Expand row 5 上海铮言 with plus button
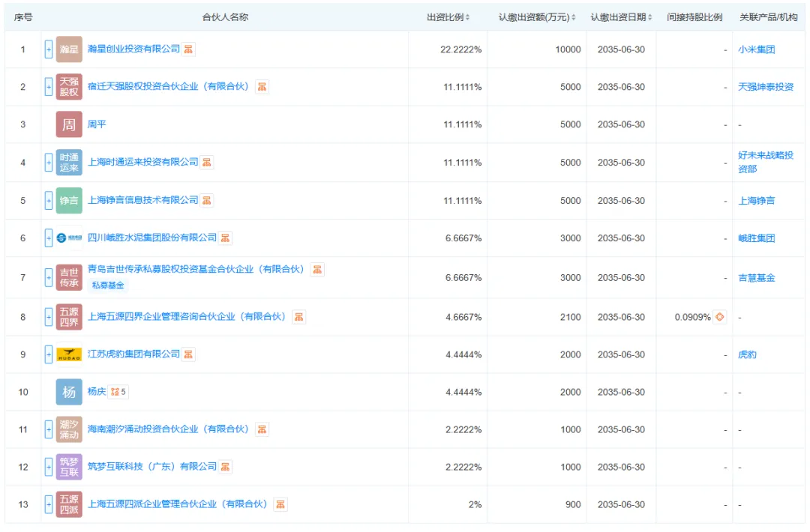Image resolution: width=810 pixels, height=532 pixels. 49,201
